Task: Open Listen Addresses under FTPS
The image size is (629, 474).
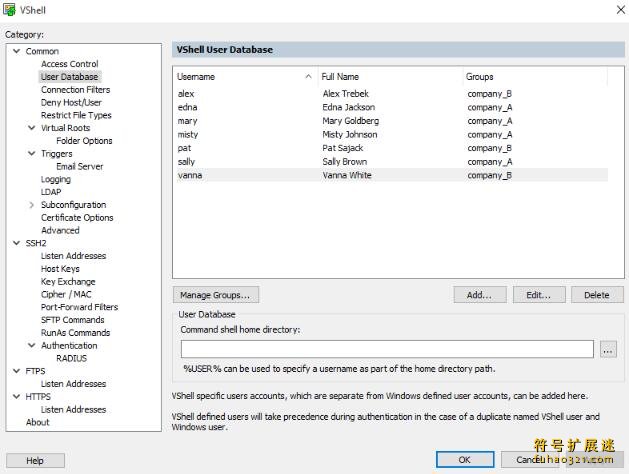Action: tap(73, 384)
